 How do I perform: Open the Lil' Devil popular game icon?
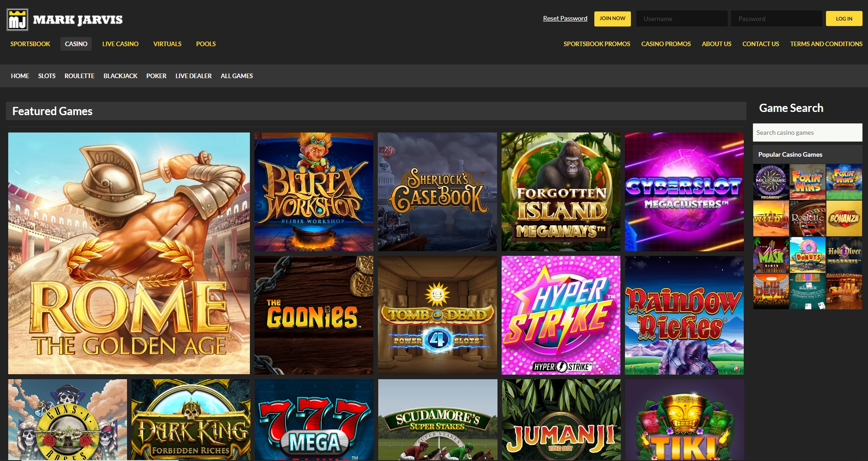click(771, 291)
